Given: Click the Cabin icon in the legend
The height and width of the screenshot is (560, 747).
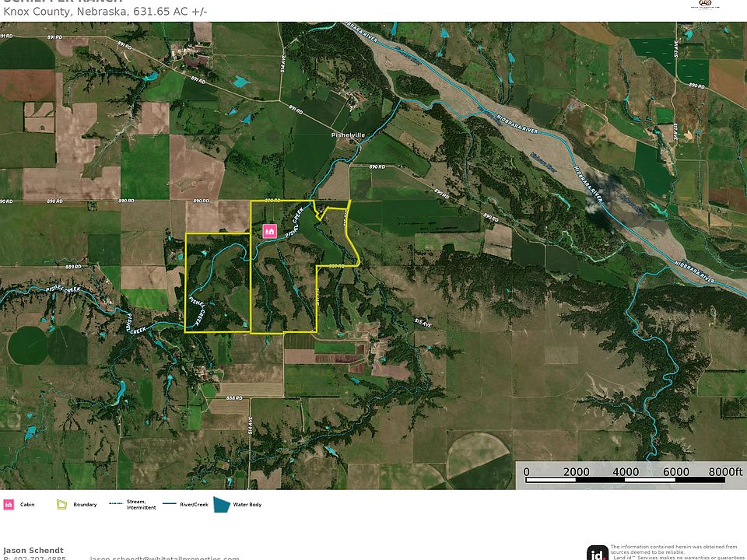Looking at the screenshot, I should click(x=9, y=504).
